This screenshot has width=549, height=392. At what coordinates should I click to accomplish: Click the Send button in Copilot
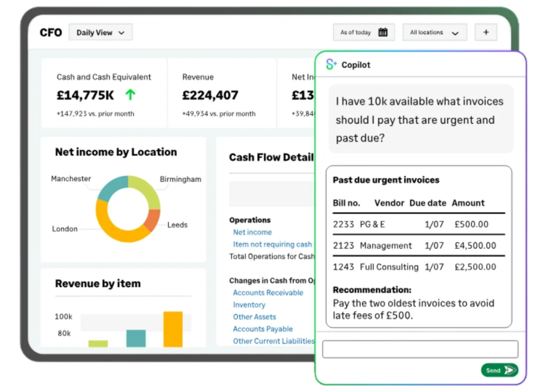click(499, 370)
